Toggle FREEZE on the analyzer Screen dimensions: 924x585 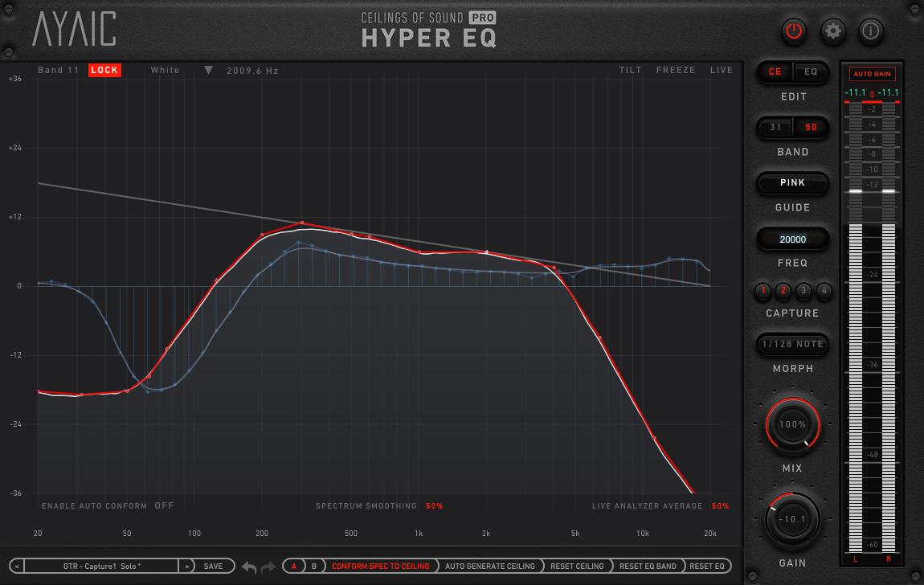point(676,71)
